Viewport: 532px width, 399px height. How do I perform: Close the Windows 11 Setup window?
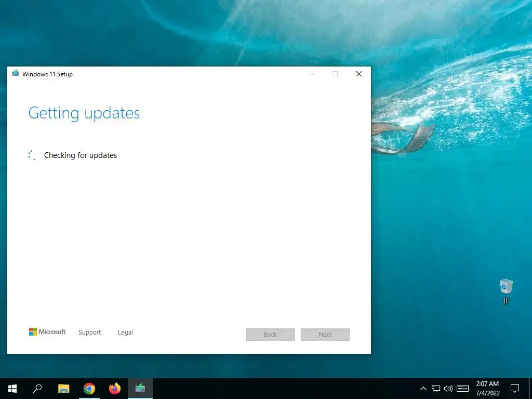(x=358, y=74)
